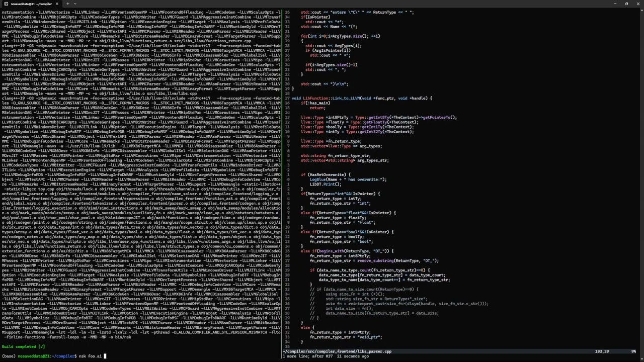
Task: Click the 'std::string fn_return_type_str;' line
Action: [336, 155]
